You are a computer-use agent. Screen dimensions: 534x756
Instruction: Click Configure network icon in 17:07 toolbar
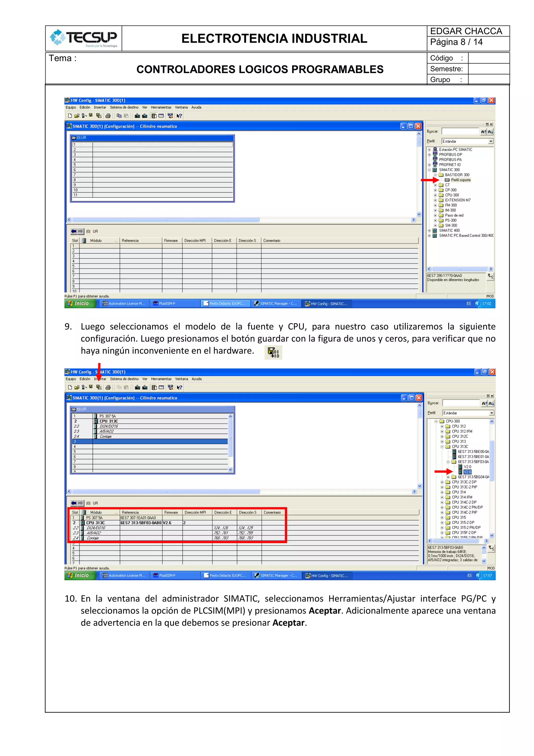(171, 387)
